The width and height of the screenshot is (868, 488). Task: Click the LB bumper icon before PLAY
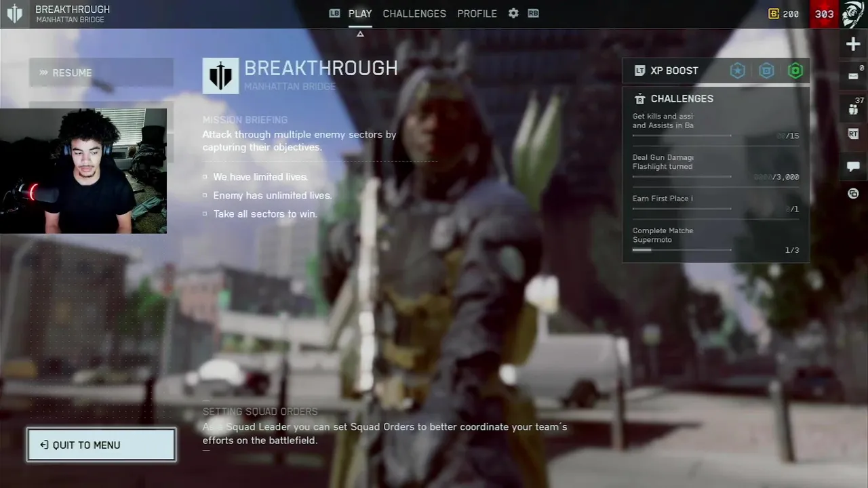pyautogui.click(x=334, y=13)
